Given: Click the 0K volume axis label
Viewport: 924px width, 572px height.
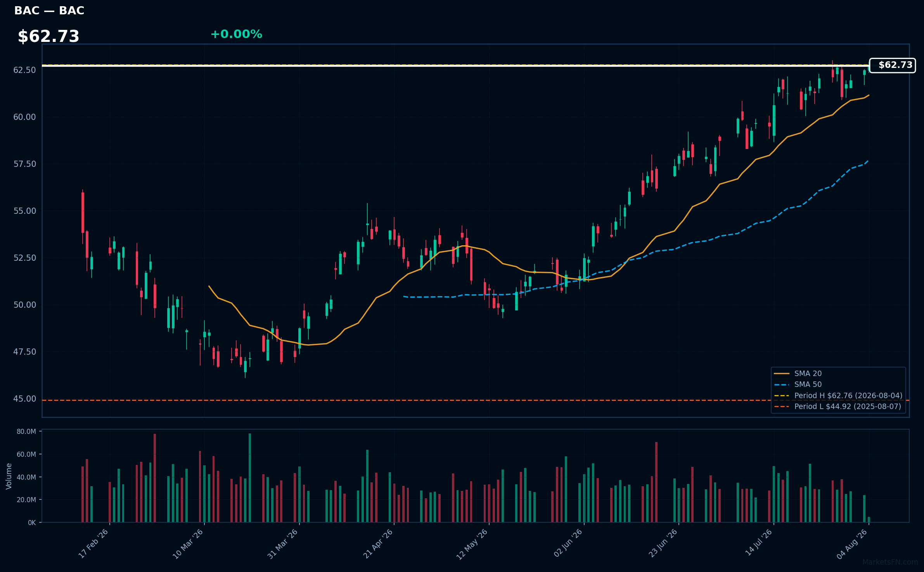Looking at the screenshot, I should 32,523.
